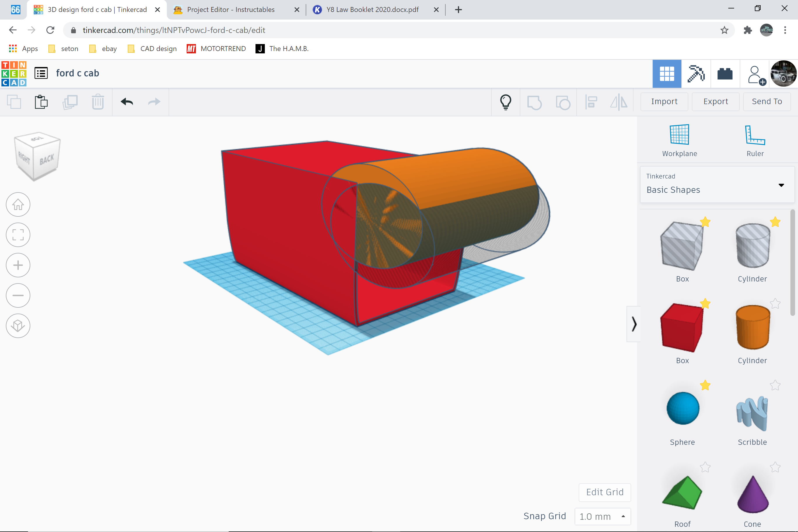Select the green Roof shape
798x532 pixels.
pos(682,492)
